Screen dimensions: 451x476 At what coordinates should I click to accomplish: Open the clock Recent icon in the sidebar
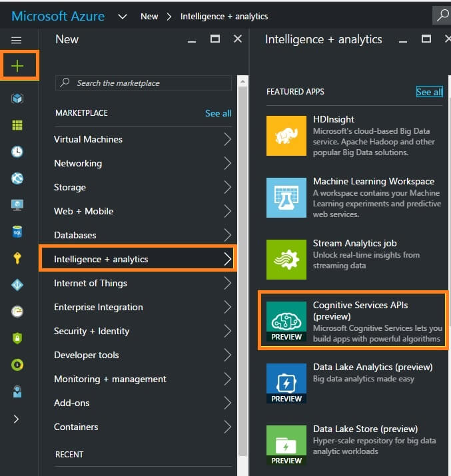click(17, 152)
